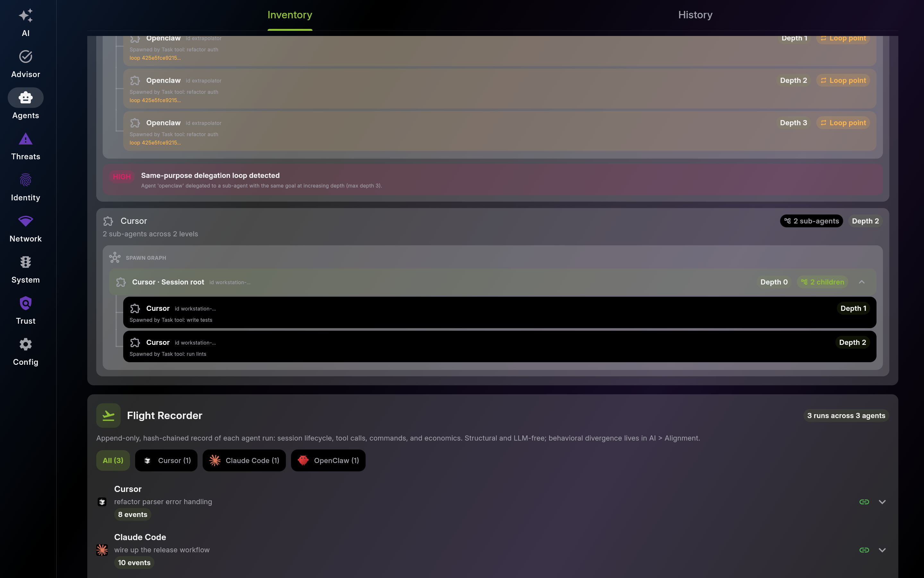Open the Trust shield icon

(x=26, y=303)
